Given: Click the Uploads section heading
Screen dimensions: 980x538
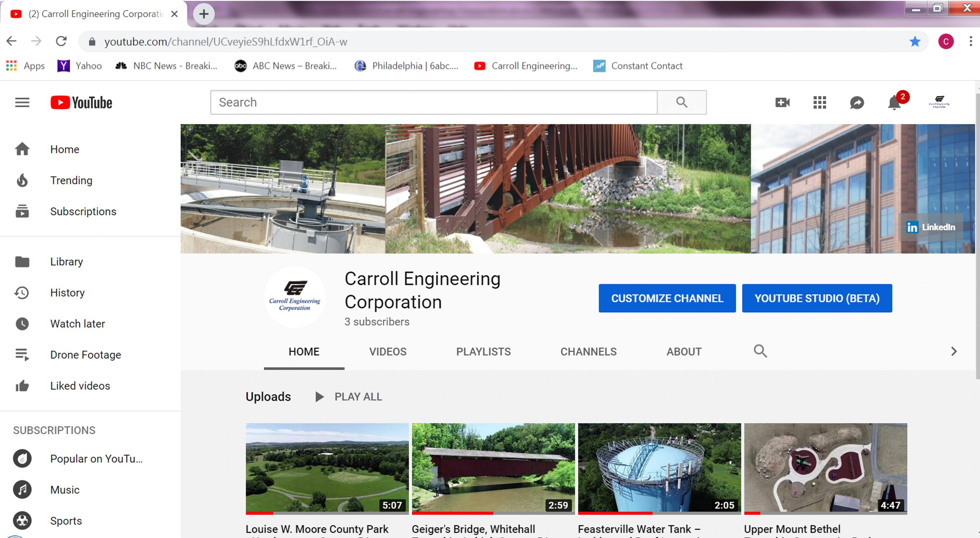Looking at the screenshot, I should click(268, 397).
